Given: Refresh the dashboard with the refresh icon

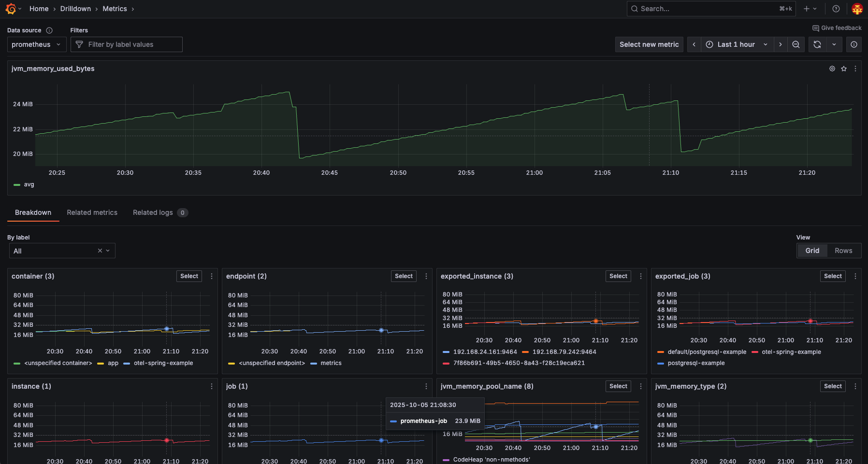Looking at the screenshot, I should click(x=817, y=44).
